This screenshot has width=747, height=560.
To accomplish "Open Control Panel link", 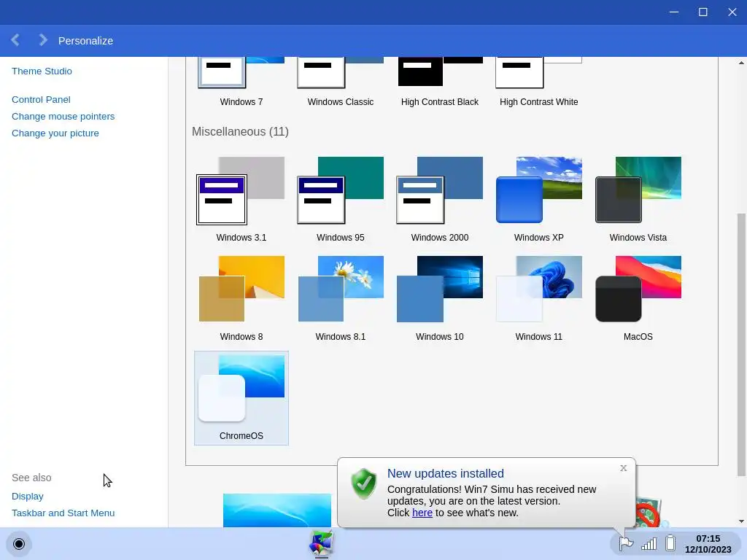I will coord(41,99).
